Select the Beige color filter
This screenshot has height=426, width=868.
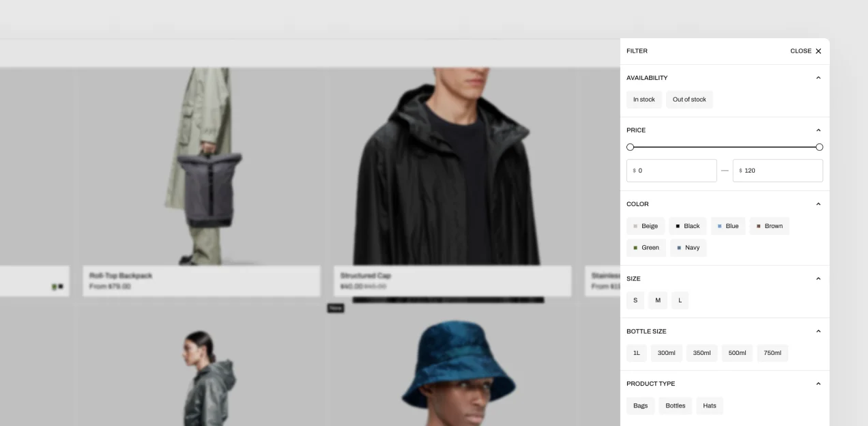click(646, 226)
